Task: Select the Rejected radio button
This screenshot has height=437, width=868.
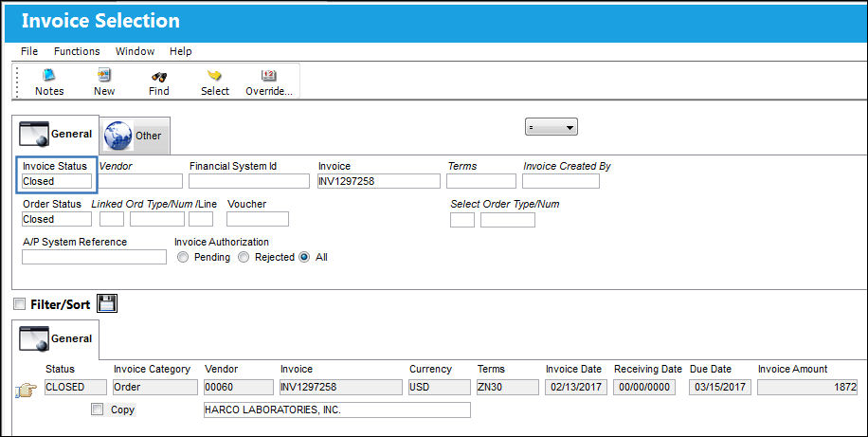Action: [244, 257]
